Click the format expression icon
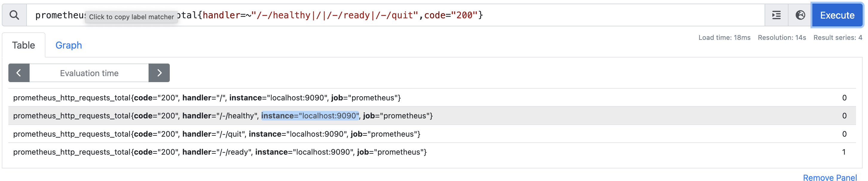 (776, 15)
